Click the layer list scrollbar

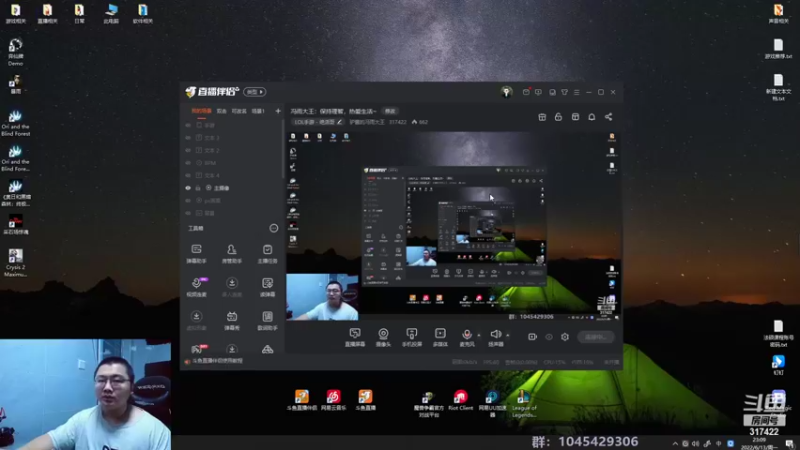click(x=282, y=149)
